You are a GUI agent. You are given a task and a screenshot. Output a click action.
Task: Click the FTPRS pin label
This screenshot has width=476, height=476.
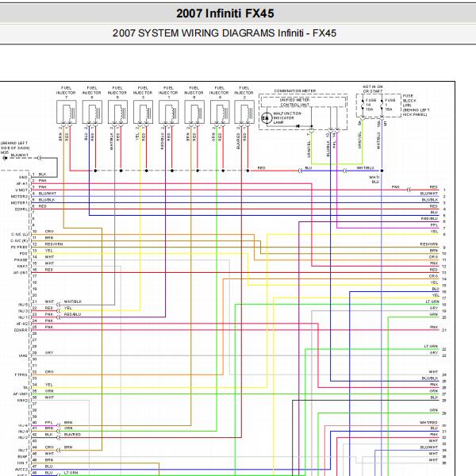[21, 374]
